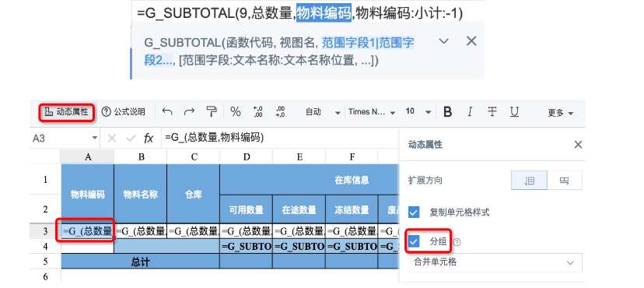The image size is (644, 288).
Task: Click the redo arrow icon
Action: pos(189,112)
